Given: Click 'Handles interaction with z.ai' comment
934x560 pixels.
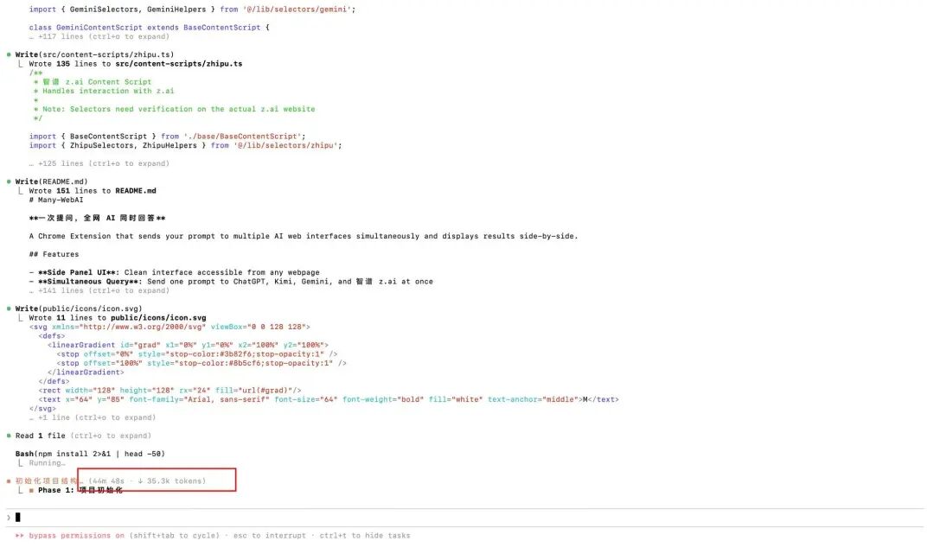Looking at the screenshot, I should click(x=105, y=91).
